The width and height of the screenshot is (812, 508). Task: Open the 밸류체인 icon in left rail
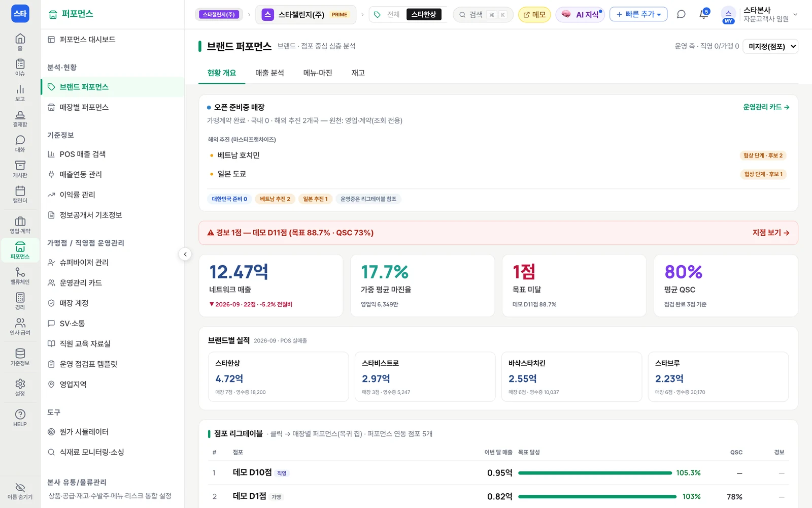tap(20, 275)
